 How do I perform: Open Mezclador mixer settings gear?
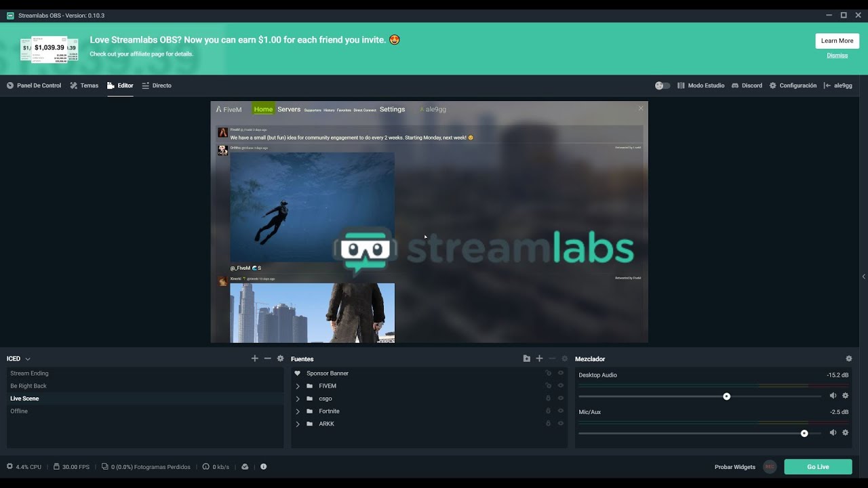point(848,359)
